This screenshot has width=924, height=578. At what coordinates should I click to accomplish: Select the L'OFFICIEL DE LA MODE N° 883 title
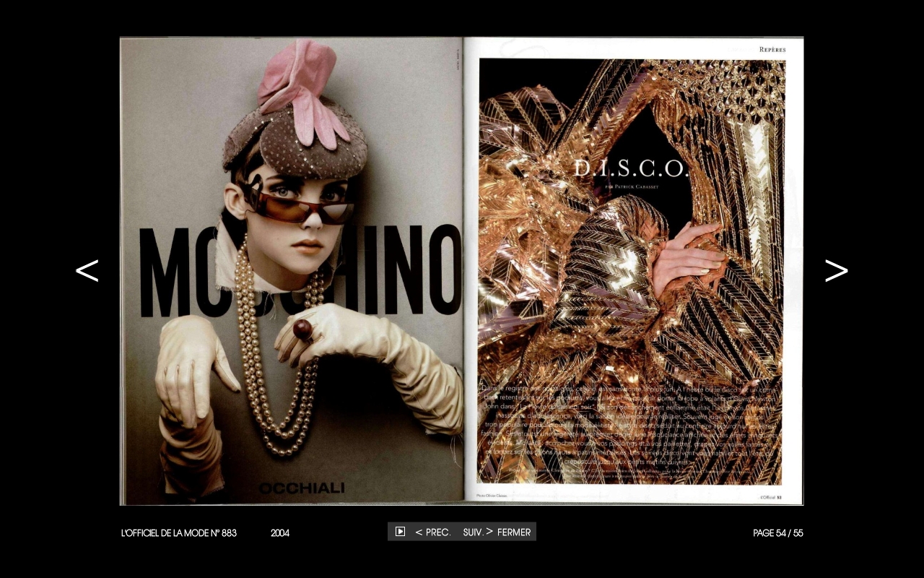click(179, 533)
